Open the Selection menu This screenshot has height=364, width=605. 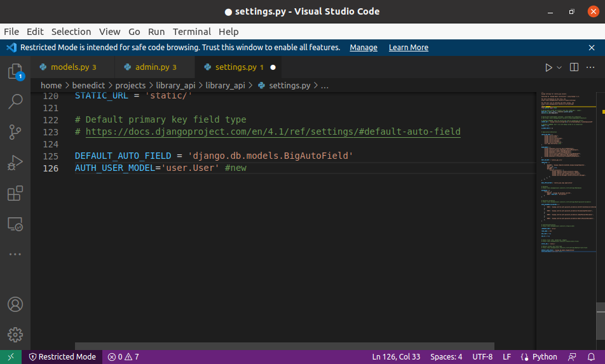tap(71, 32)
